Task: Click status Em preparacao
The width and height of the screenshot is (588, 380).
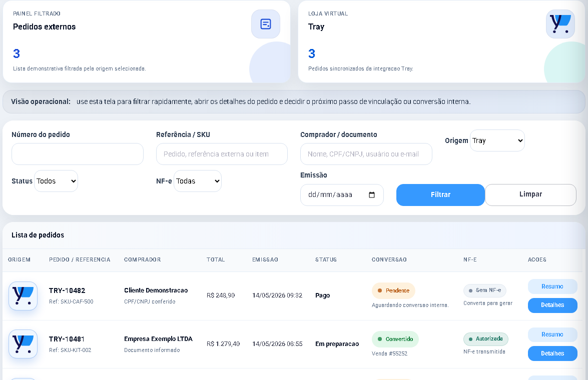Action: 337,343
